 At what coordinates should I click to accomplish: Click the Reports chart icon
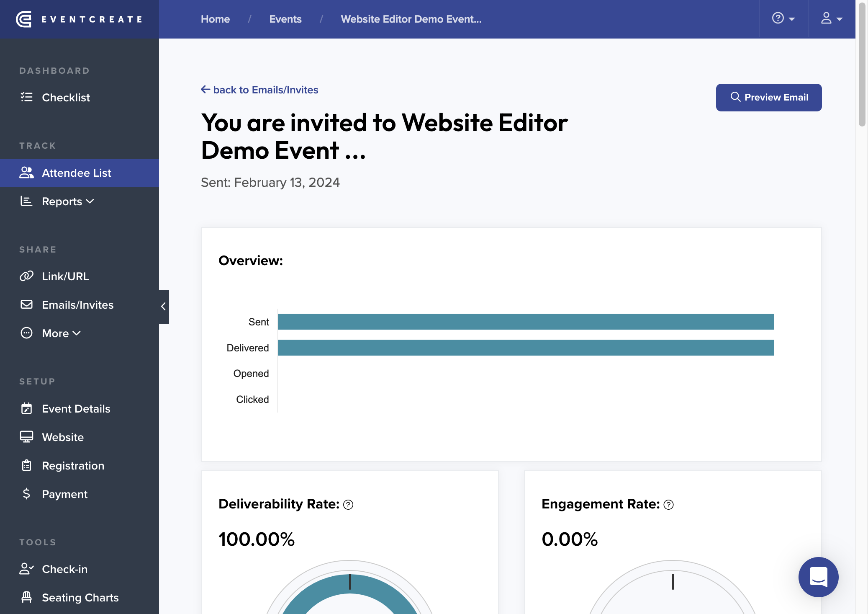[x=26, y=201]
